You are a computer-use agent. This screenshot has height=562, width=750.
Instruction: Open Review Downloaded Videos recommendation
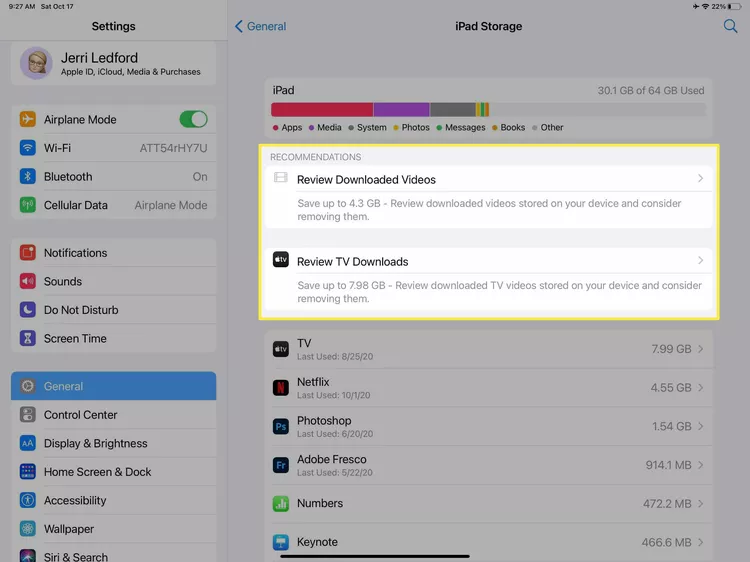[x=488, y=197]
